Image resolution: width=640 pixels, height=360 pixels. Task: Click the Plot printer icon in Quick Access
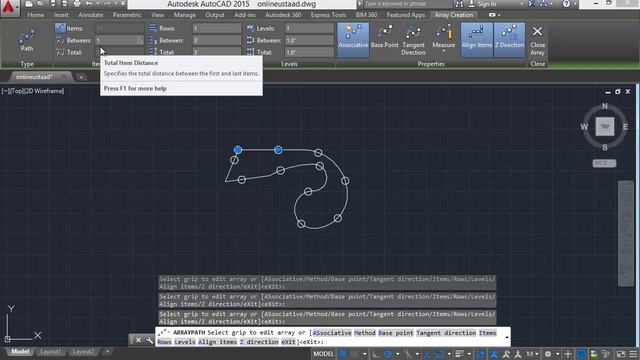click(x=77, y=4)
